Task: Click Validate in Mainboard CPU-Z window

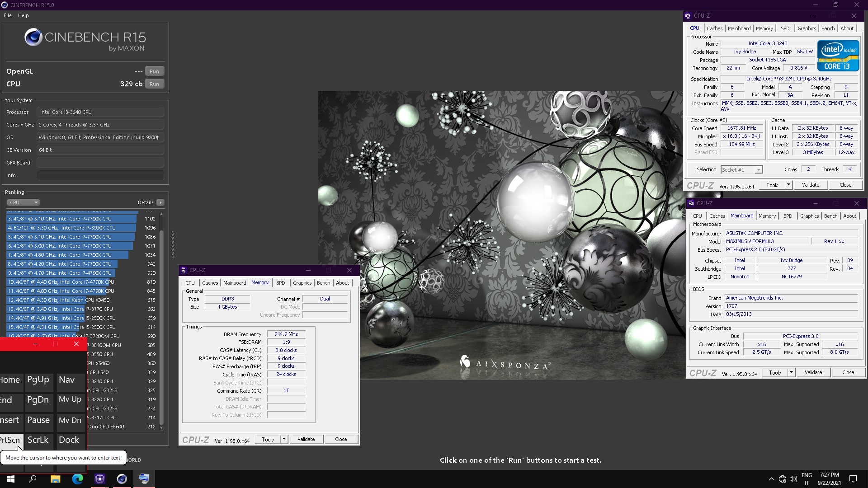Action: tap(813, 372)
